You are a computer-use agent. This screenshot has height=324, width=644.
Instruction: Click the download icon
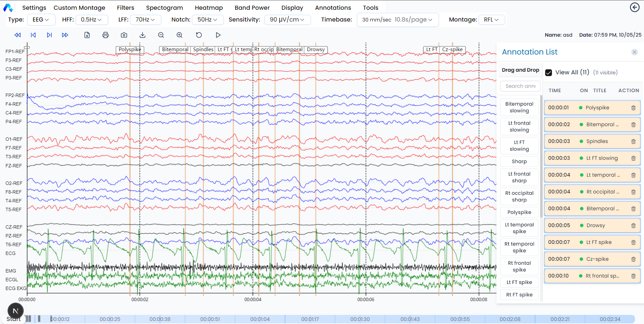143,35
